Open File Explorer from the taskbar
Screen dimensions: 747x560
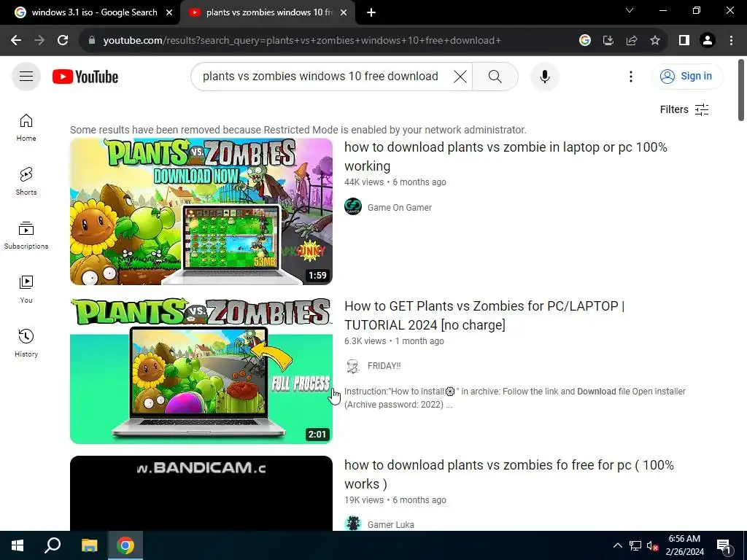coord(89,545)
